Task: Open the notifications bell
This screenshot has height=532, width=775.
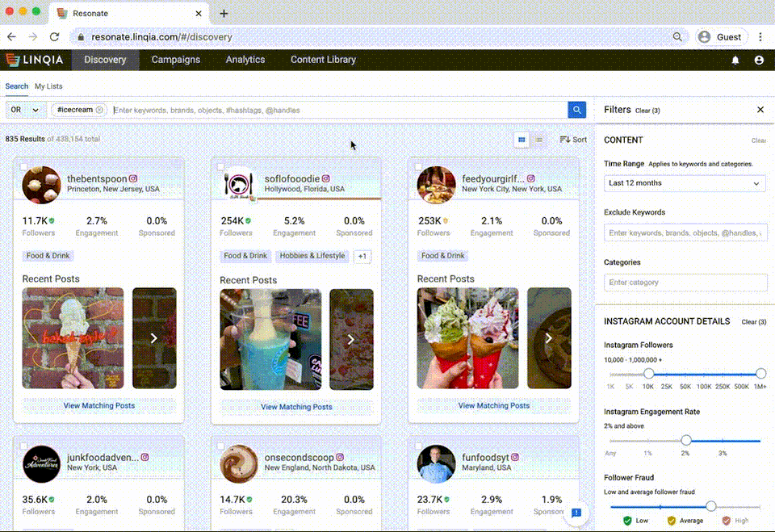Action: [x=735, y=60]
